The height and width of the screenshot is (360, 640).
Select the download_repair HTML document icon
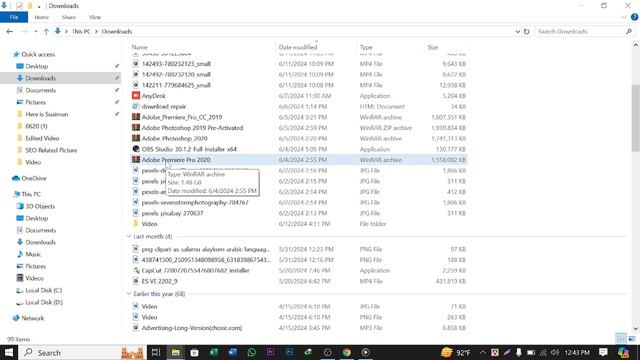click(x=136, y=107)
